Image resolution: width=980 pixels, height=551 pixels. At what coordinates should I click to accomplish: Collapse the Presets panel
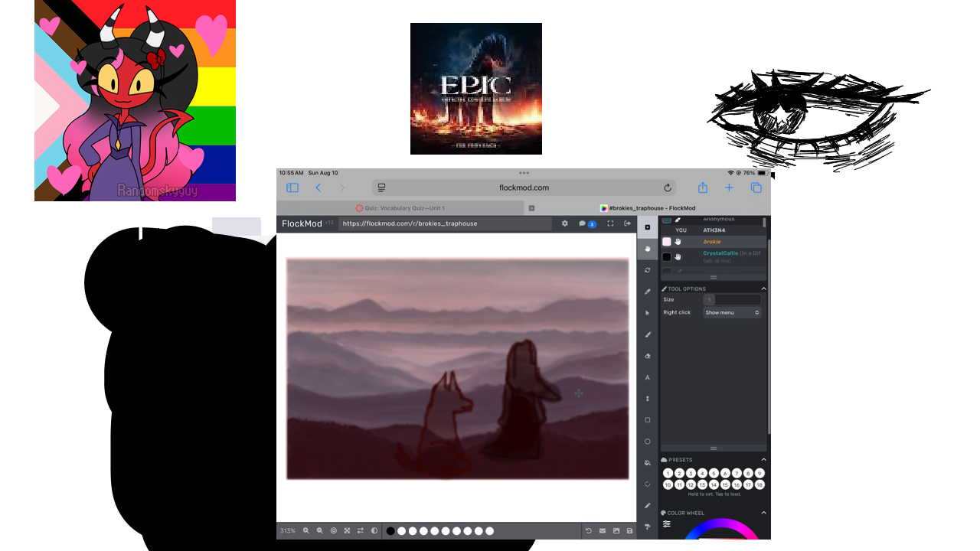tap(763, 460)
